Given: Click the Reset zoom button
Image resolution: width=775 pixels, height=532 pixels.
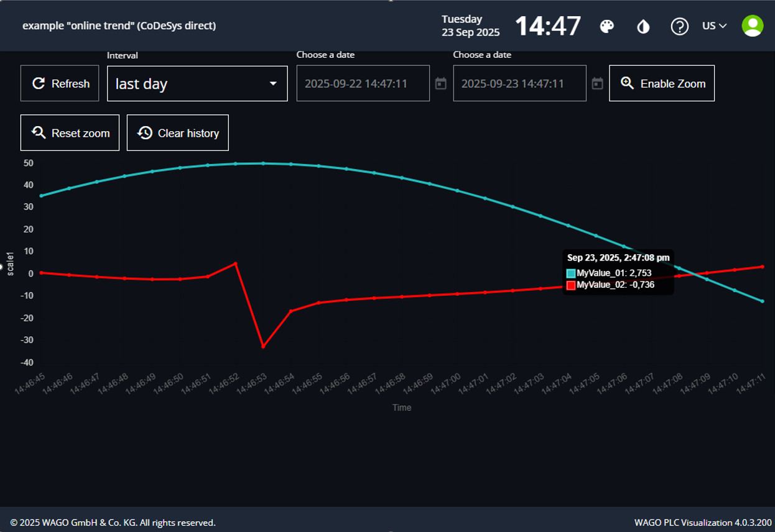Looking at the screenshot, I should point(70,133).
